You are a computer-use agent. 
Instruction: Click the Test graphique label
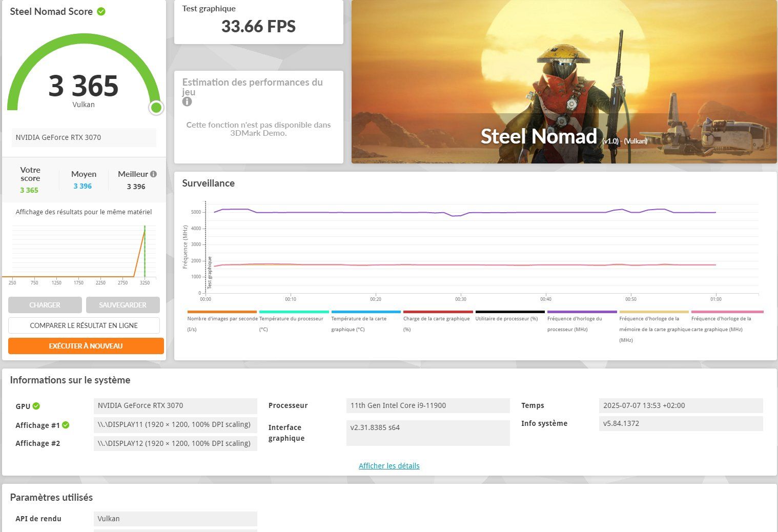[209, 8]
